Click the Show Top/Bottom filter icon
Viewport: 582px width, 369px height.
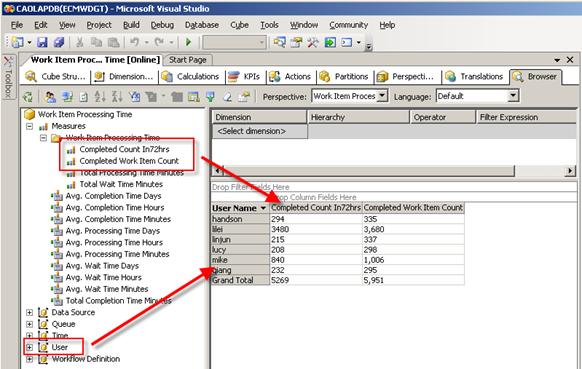[x=151, y=97]
